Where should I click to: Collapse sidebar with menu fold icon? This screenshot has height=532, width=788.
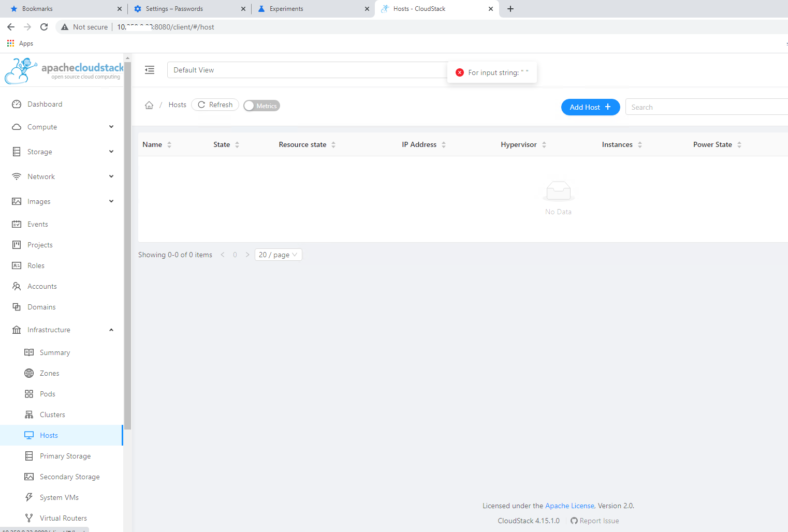150,70
